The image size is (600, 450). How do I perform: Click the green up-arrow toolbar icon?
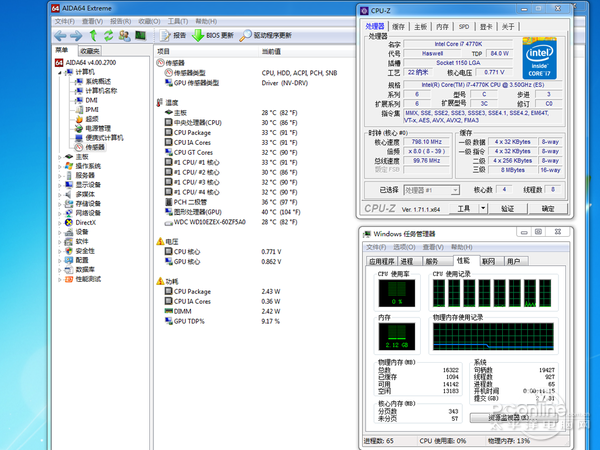click(x=93, y=35)
